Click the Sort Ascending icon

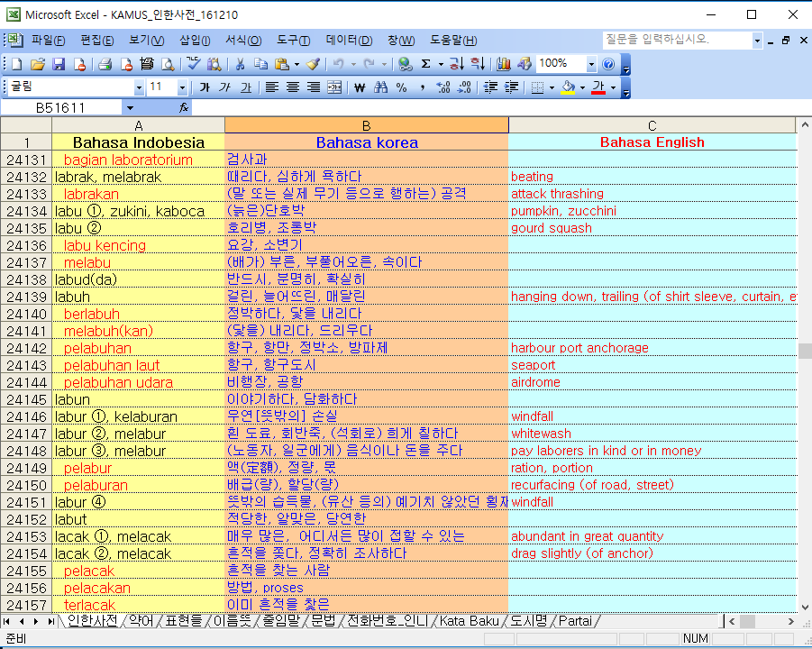(456, 64)
